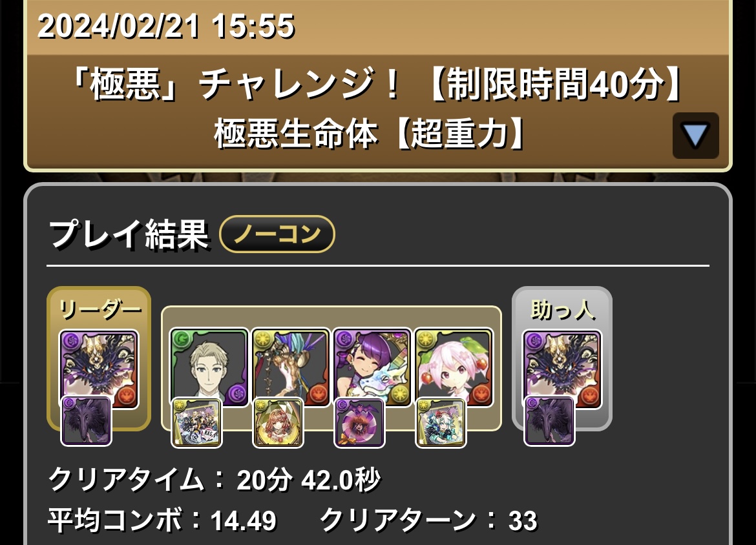756x545 pixels.
Task: Tap the 「極悪」チャレンジ! title line
Action: point(377,83)
